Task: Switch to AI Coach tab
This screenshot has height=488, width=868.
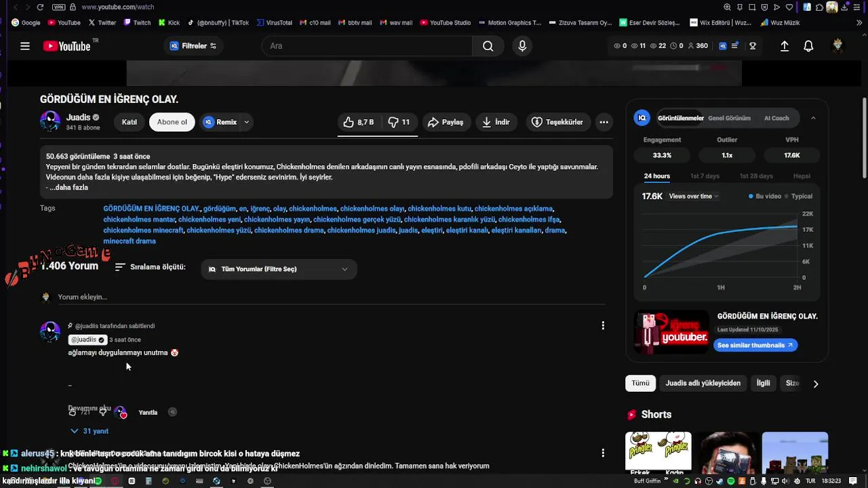Action: [x=776, y=118]
